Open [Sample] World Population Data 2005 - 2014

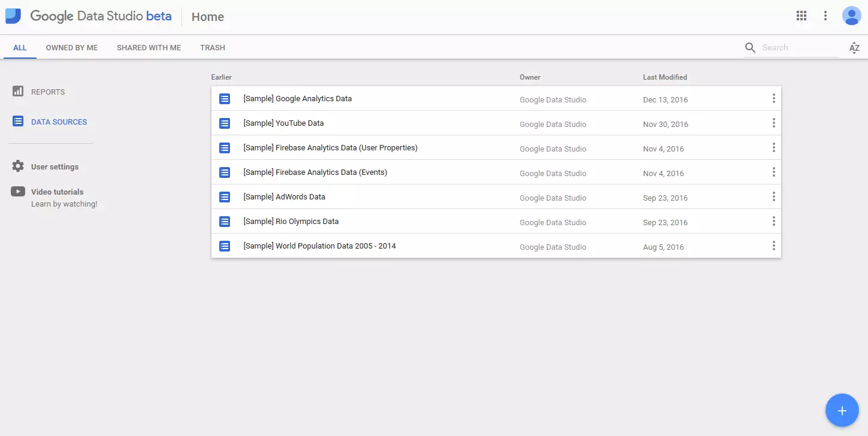[x=319, y=246]
